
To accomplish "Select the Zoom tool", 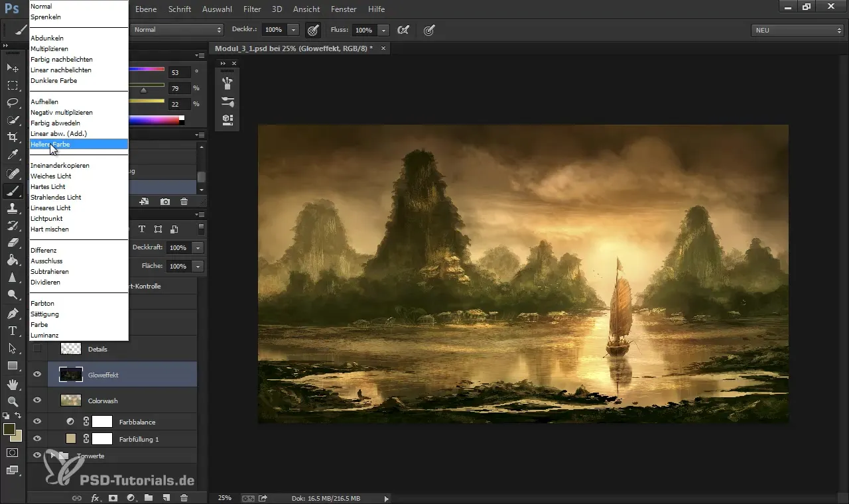I will 13,401.
